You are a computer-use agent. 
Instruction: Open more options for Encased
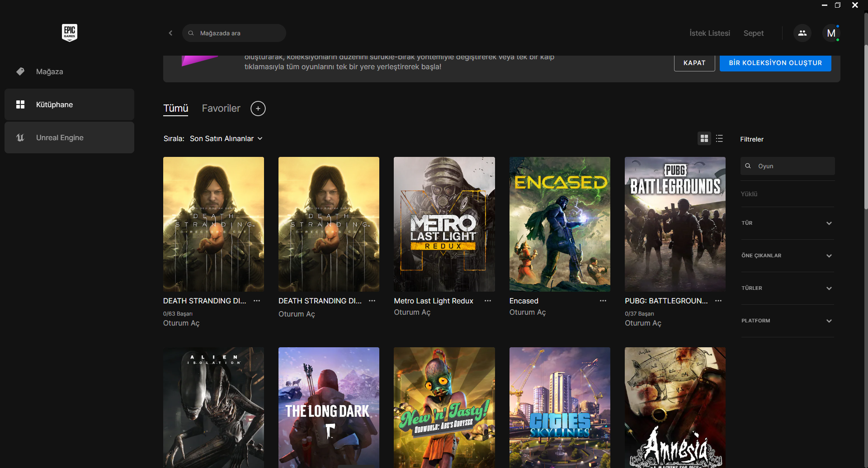coord(603,301)
